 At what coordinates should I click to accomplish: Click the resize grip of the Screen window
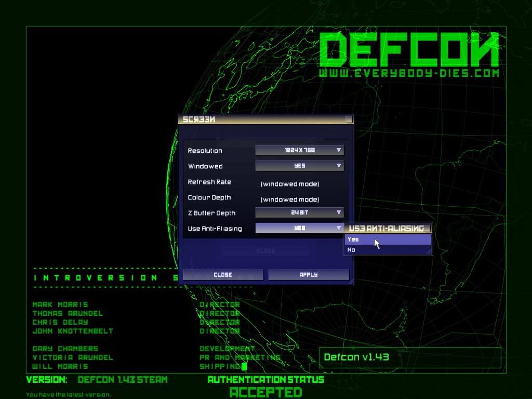(x=351, y=282)
